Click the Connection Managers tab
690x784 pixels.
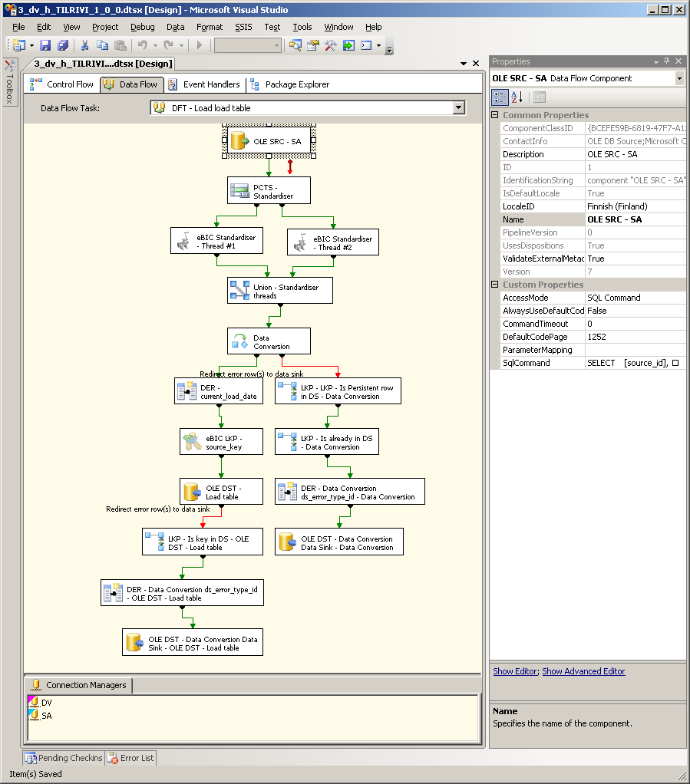click(78, 684)
